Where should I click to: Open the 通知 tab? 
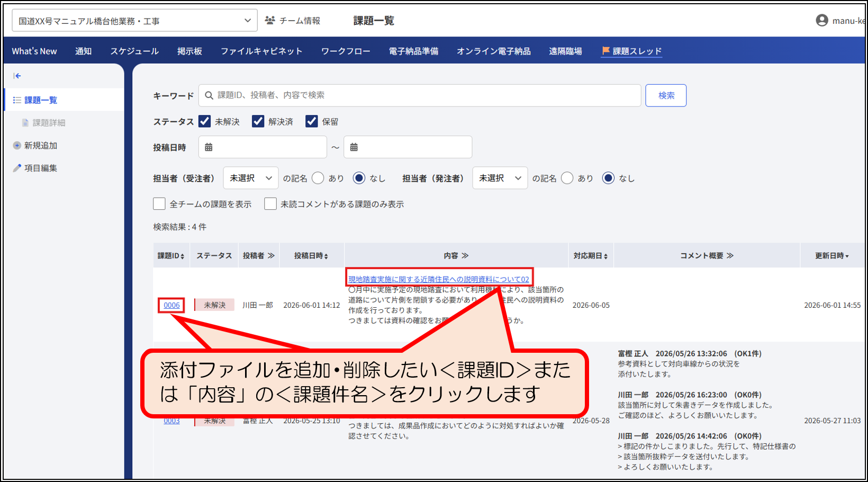pos(83,51)
